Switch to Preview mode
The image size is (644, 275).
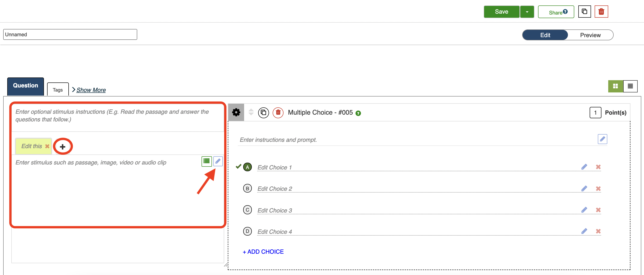pyautogui.click(x=590, y=35)
